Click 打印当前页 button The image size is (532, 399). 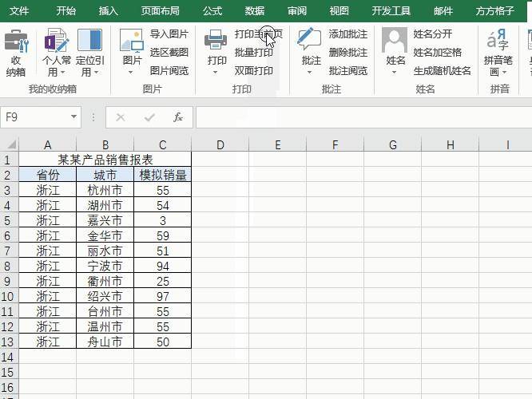[x=259, y=34]
